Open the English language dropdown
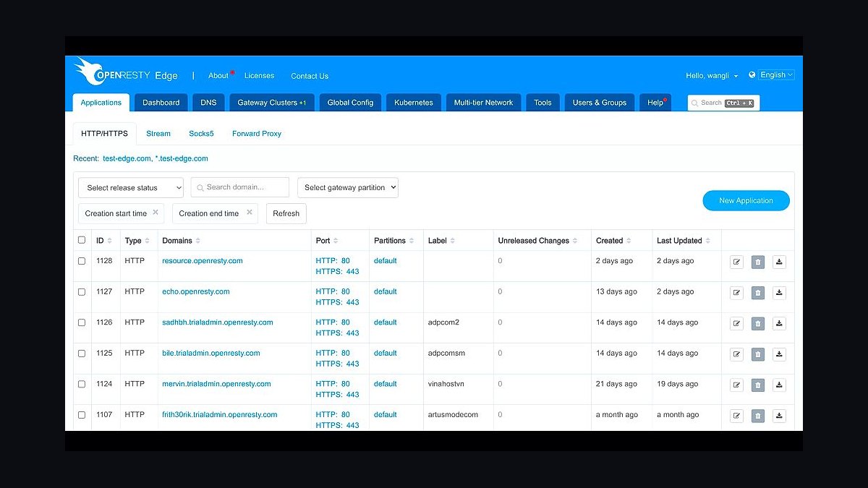 [776, 74]
